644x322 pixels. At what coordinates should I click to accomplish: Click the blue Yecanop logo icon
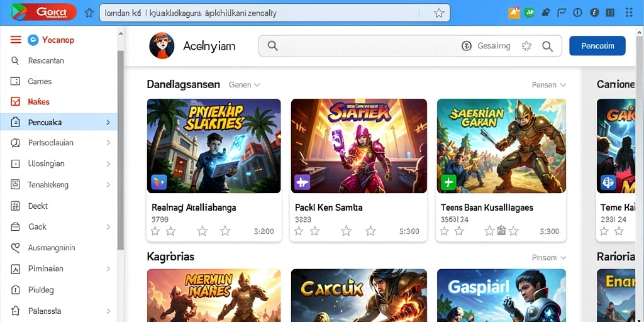(x=33, y=40)
